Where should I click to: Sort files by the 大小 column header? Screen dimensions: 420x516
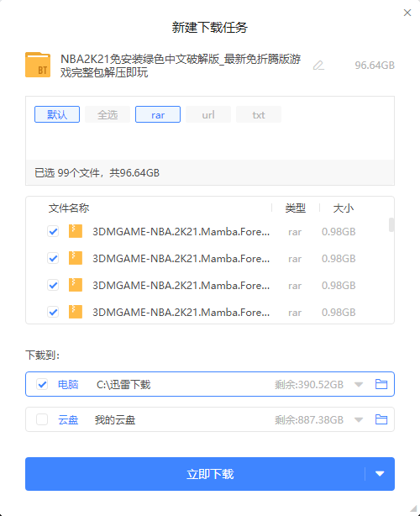coord(344,208)
